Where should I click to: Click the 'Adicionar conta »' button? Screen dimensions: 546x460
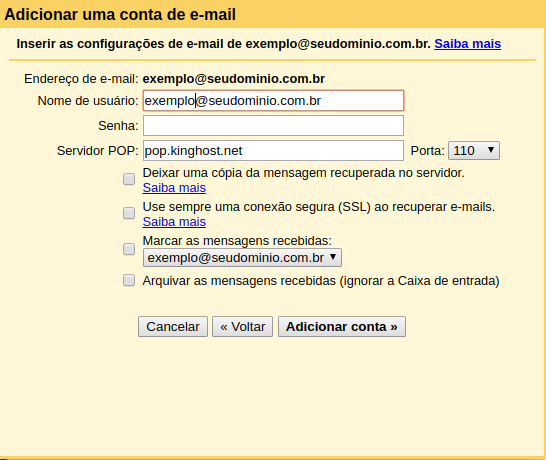coord(342,327)
